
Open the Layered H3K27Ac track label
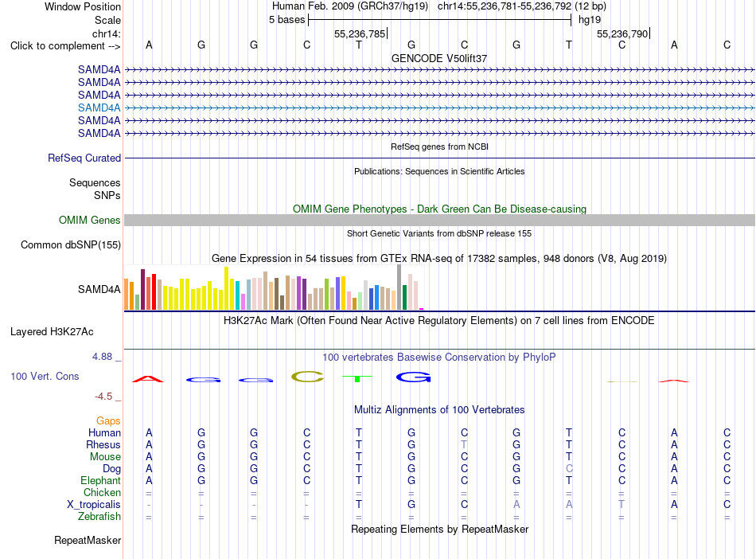click(x=52, y=332)
